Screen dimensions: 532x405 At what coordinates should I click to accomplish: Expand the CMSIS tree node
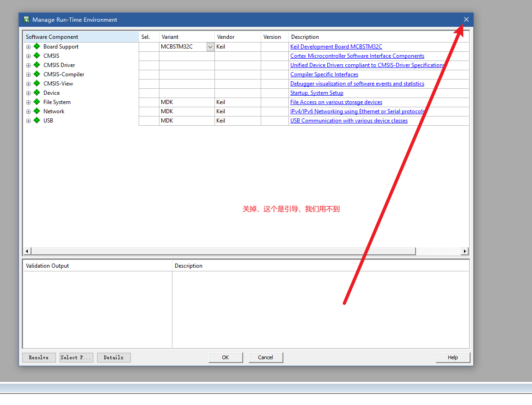click(x=29, y=56)
